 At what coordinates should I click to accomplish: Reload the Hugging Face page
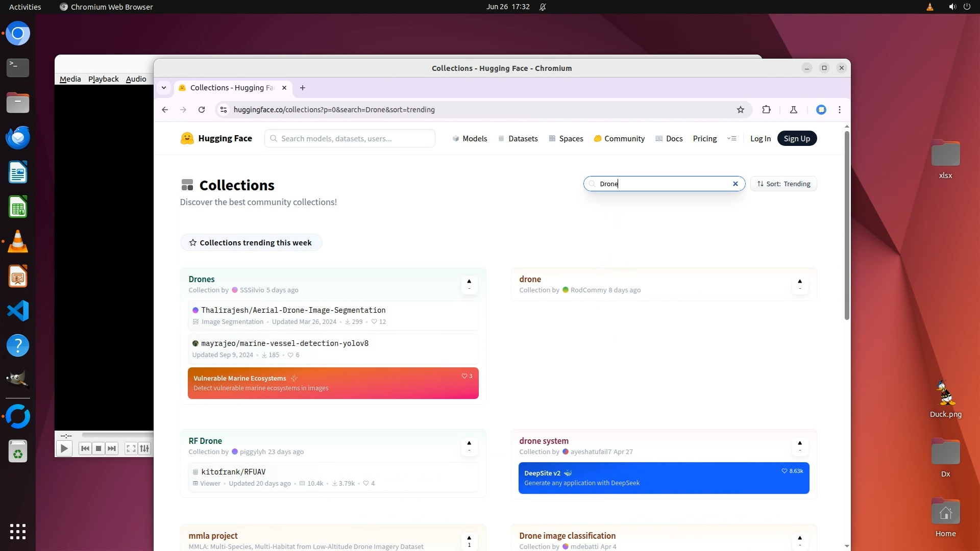pos(202,110)
